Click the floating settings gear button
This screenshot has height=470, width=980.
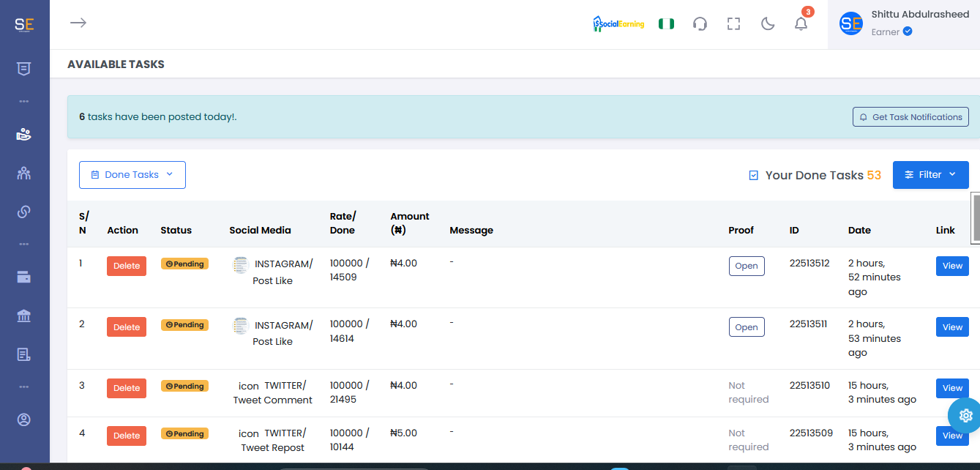965,415
